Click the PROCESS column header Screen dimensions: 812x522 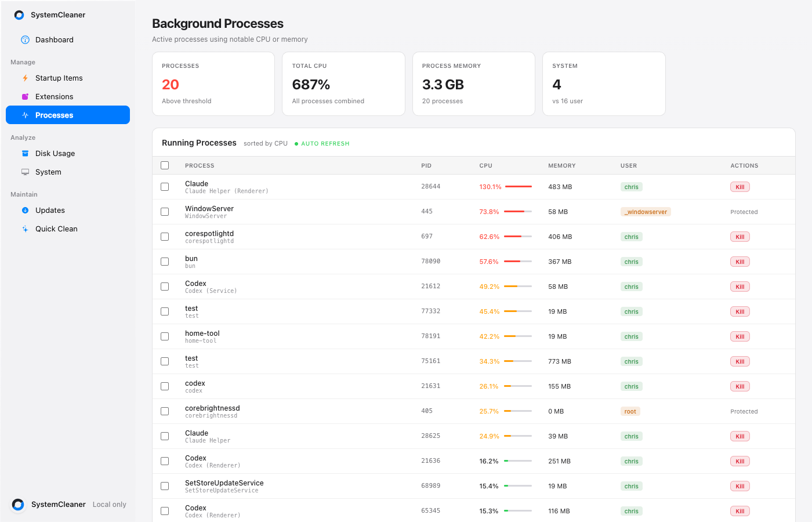coord(200,166)
